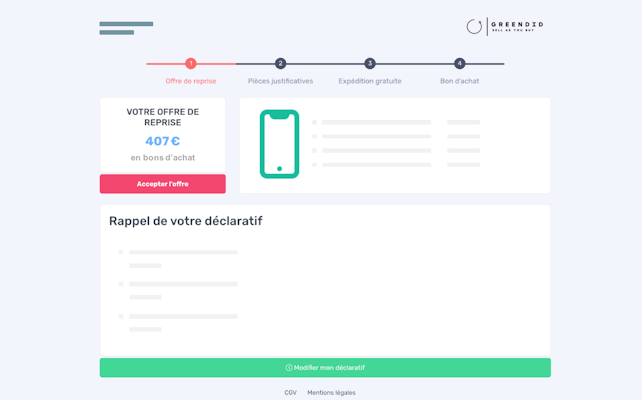Select the 'Offre de reprise' step label
The image size is (642, 400).
[x=191, y=81]
